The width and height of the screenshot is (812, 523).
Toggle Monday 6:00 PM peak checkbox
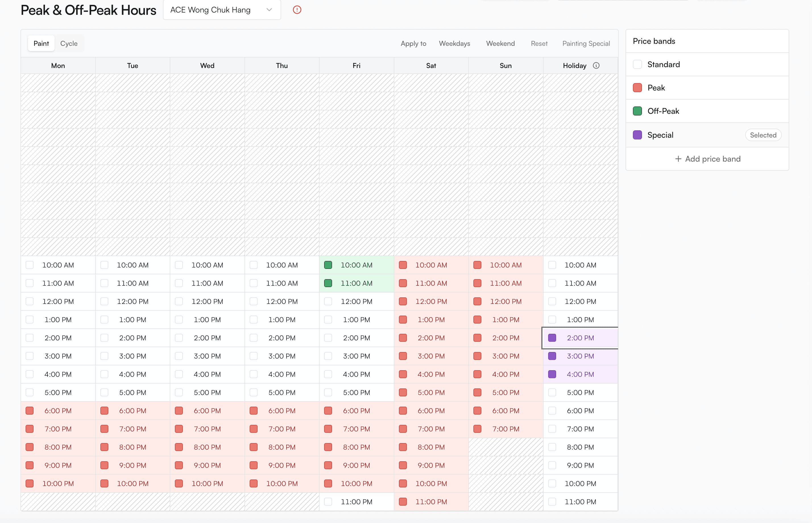tap(30, 411)
